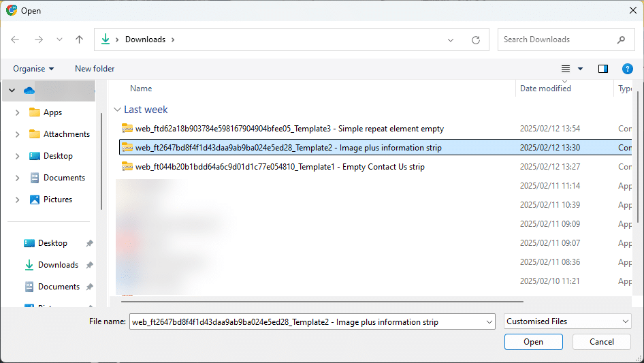
Task: Open the Customised Files type dropdown
Action: [568, 321]
